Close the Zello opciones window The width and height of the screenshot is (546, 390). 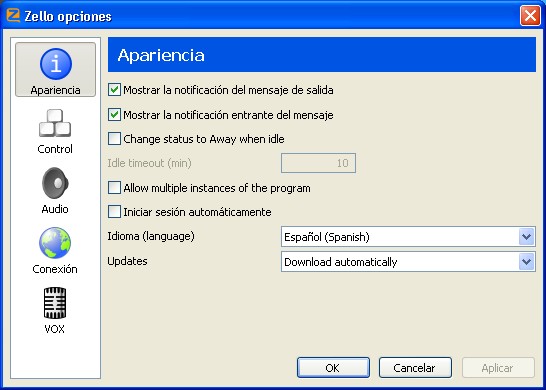point(530,16)
